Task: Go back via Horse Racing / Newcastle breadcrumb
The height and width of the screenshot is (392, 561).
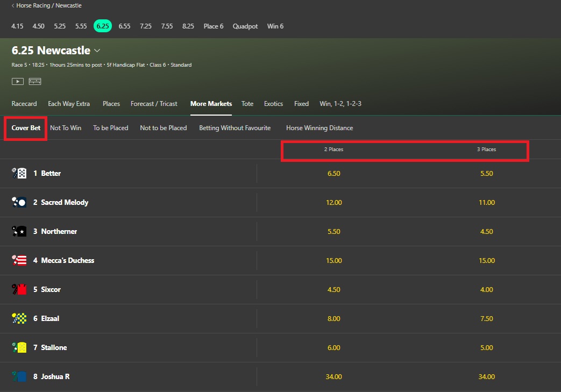Action: pos(47,6)
